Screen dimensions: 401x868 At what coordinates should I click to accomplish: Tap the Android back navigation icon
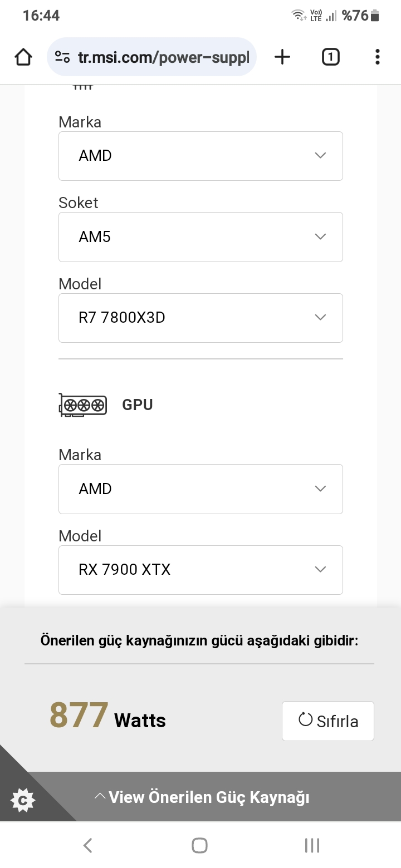[x=87, y=846]
